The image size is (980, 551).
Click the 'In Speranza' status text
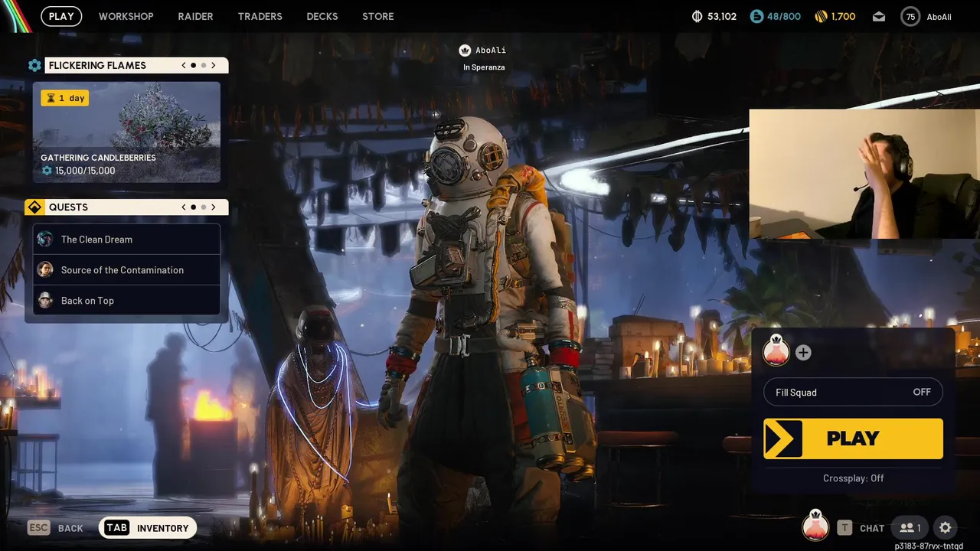[484, 67]
